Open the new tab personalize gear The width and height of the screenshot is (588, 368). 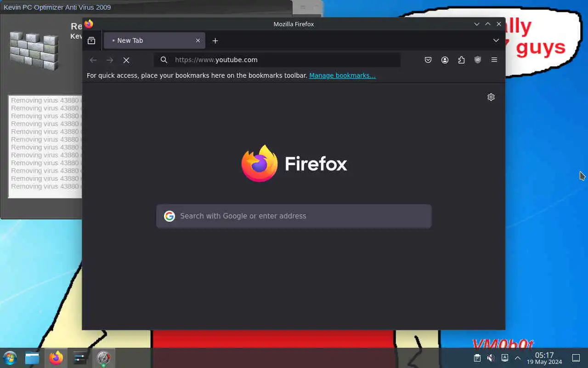491,97
